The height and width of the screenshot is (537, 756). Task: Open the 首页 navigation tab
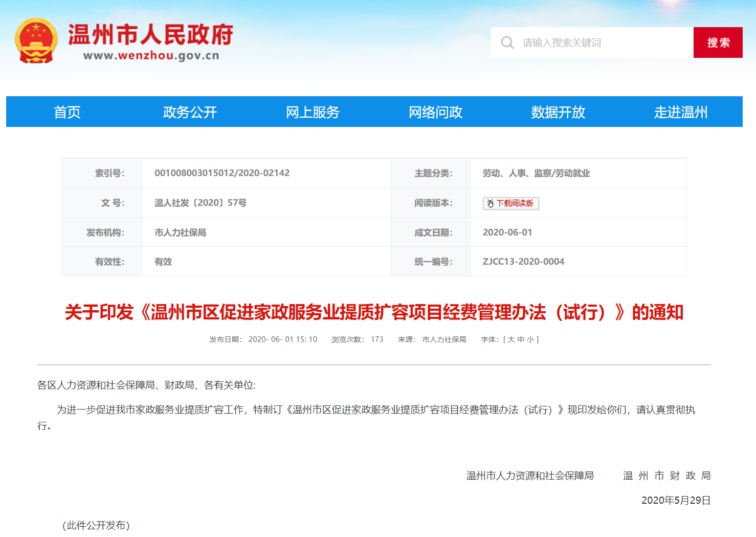click(x=68, y=112)
